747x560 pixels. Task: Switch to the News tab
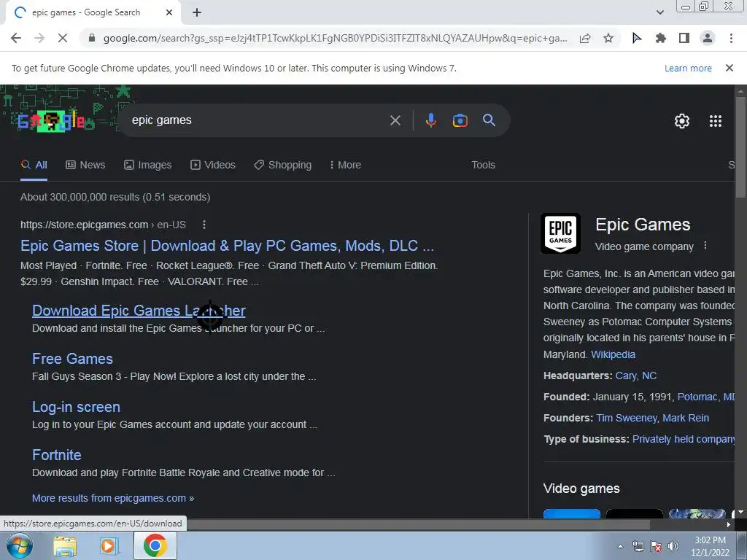click(x=85, y=166)
